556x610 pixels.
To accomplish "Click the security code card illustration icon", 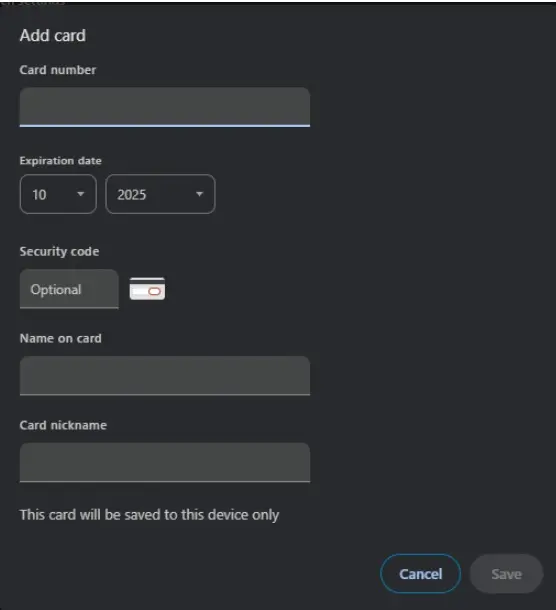I will (x=147, y=289).
